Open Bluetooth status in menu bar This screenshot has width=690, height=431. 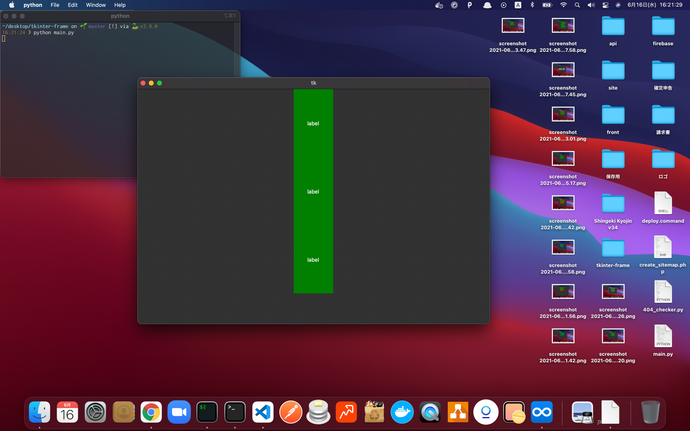point(532,5)
